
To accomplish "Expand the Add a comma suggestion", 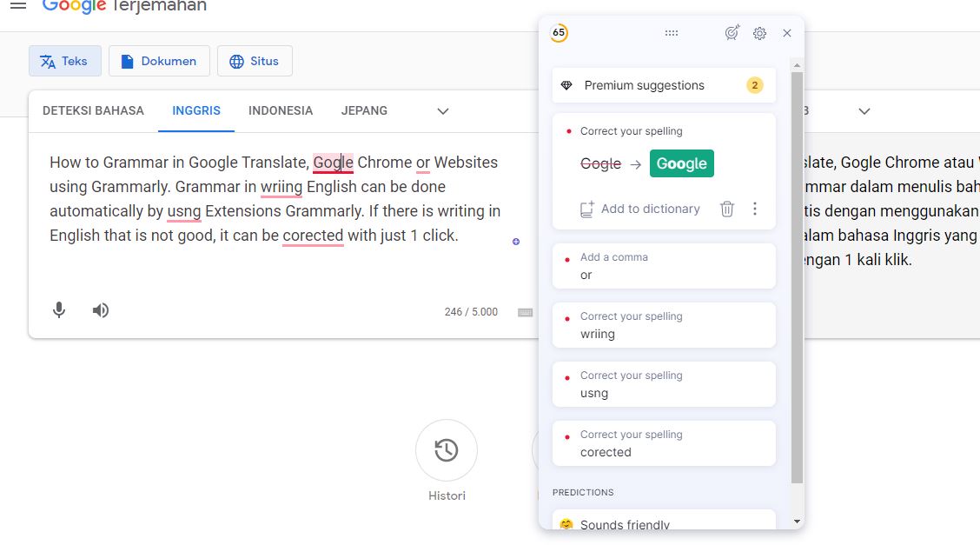I will [x=664, y=266].
